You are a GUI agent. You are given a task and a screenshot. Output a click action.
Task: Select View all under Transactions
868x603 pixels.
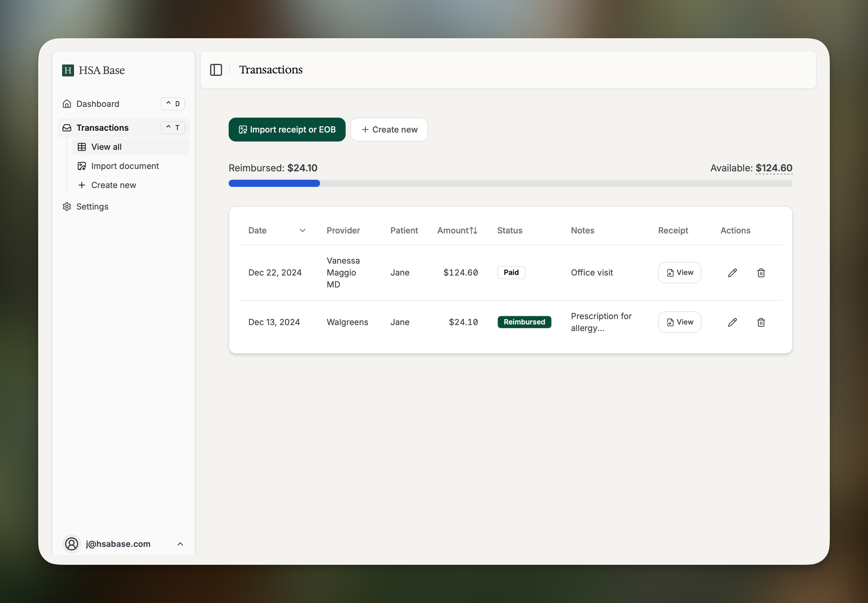[106, 147]
